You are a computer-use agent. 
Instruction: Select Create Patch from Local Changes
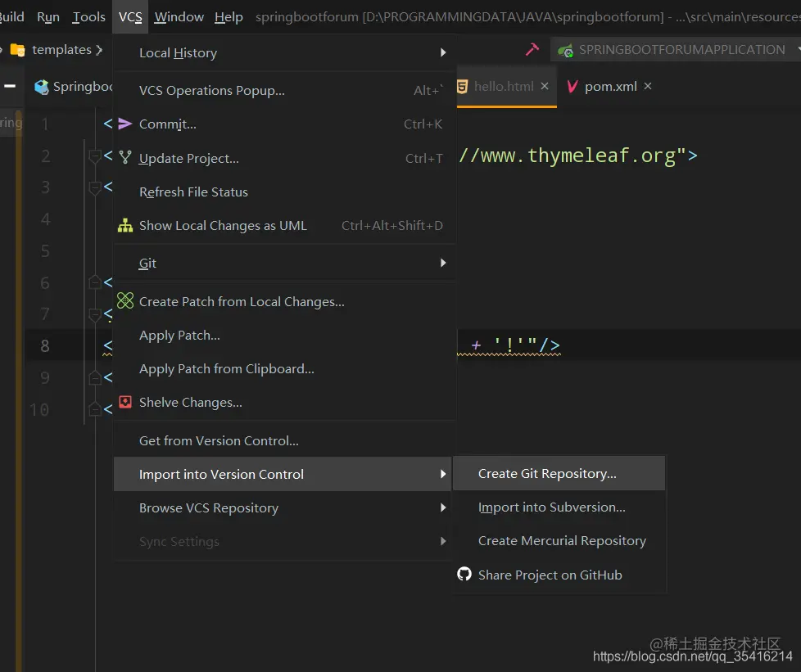283,302
